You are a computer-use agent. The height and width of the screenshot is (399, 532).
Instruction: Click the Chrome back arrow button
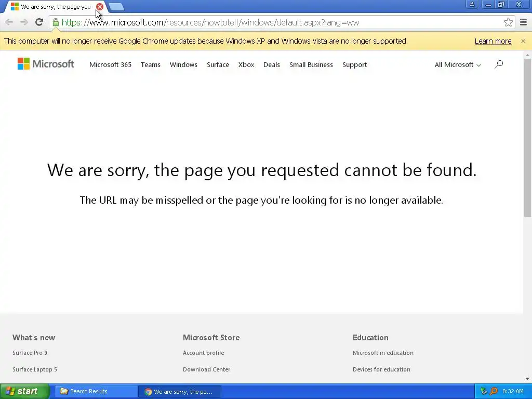[x=9, y=22]
